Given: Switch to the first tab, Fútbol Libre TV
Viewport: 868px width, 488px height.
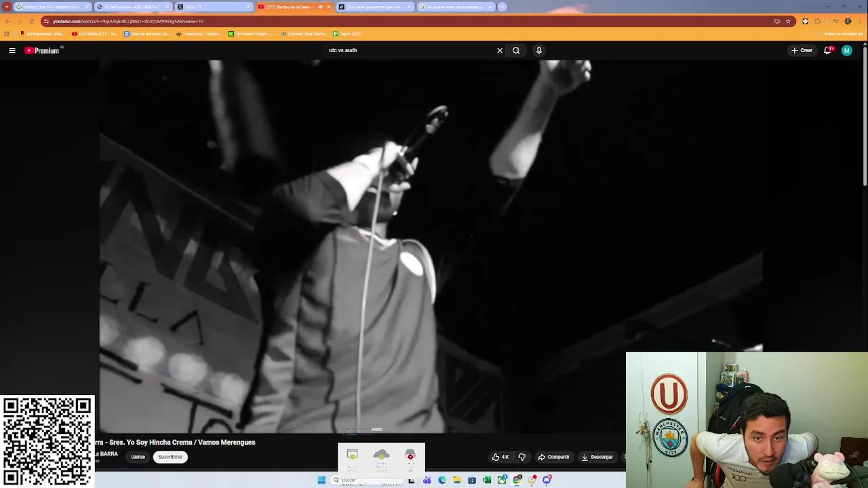Looking at the screenshot, I should tap(52, 7).
